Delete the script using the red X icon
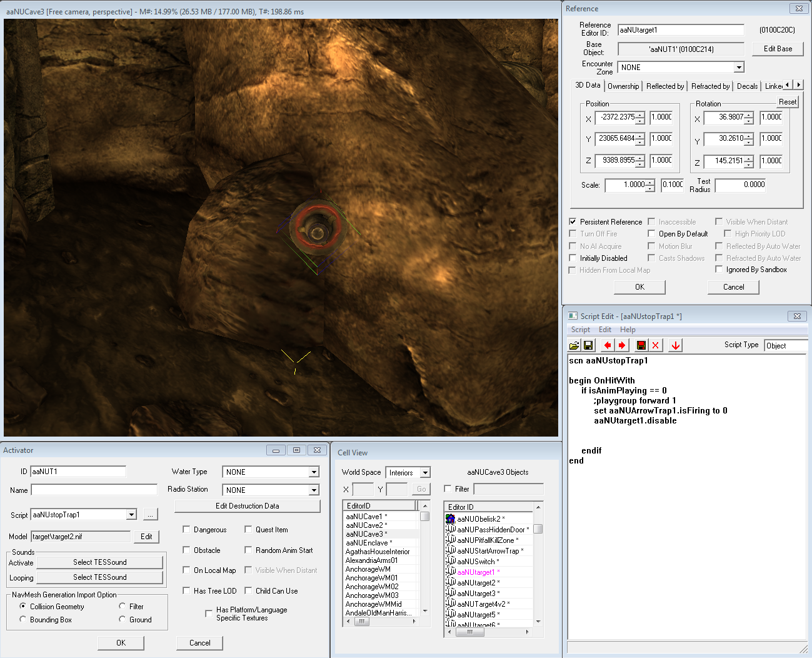 [x=655, y=345]
